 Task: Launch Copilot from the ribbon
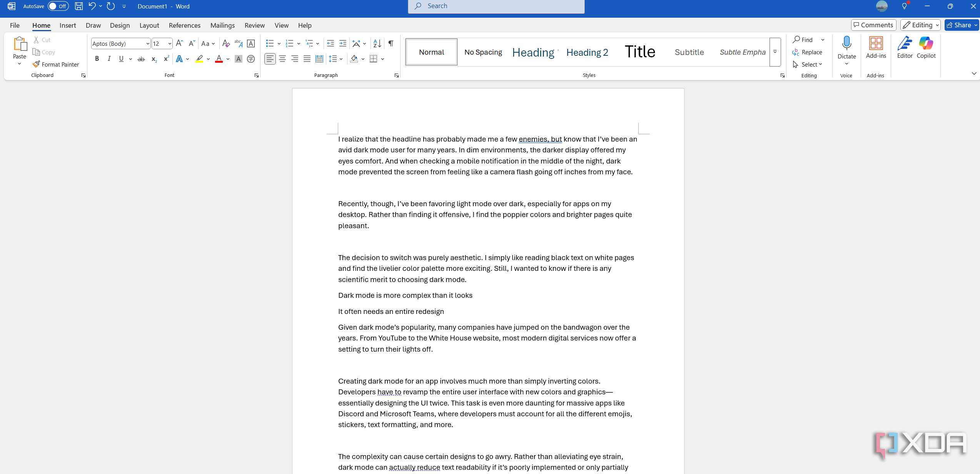[x=926, y=48]
